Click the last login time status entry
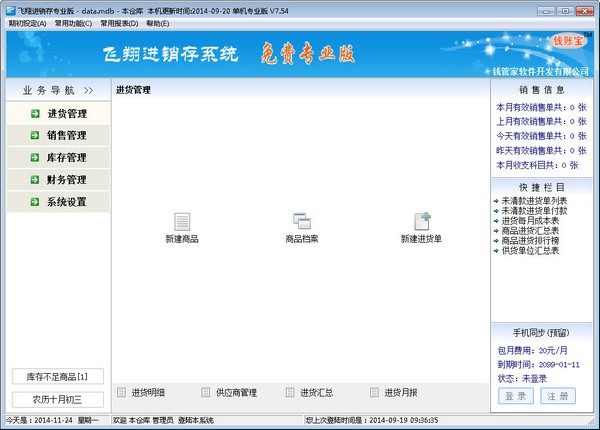Viewport: 600px width, 430px height. pos(371,420)
